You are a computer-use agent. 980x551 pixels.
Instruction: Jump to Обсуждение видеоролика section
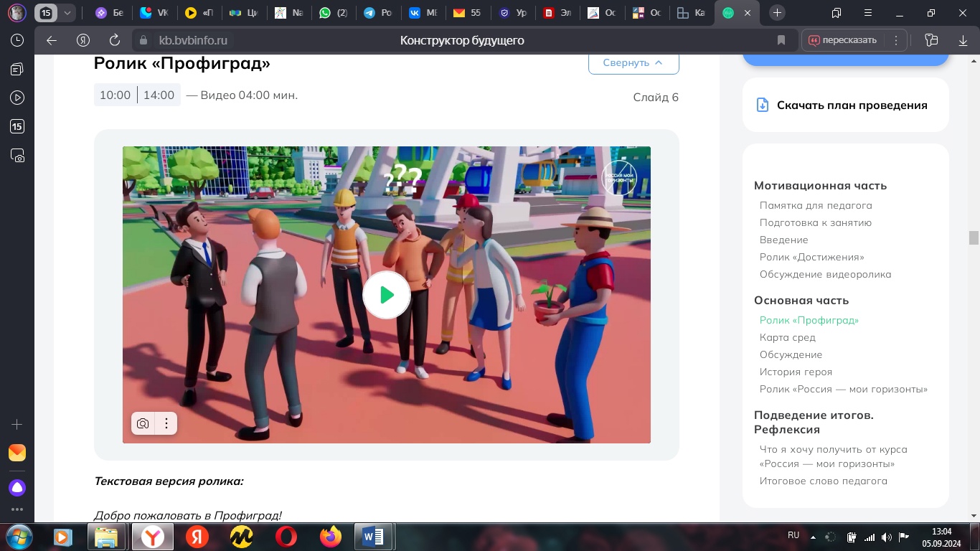(825, 274)
